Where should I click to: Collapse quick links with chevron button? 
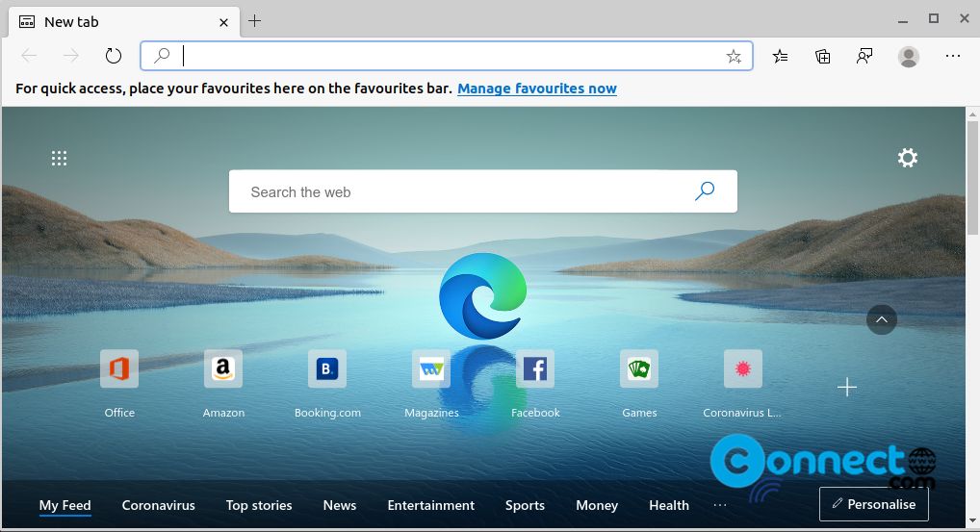click(x=881, y=319)
